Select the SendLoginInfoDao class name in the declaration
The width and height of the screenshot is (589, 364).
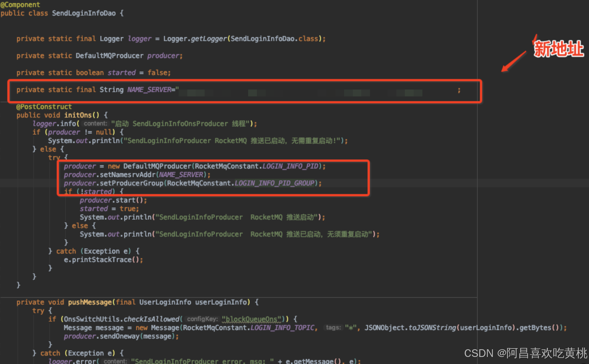pos(84,13)
